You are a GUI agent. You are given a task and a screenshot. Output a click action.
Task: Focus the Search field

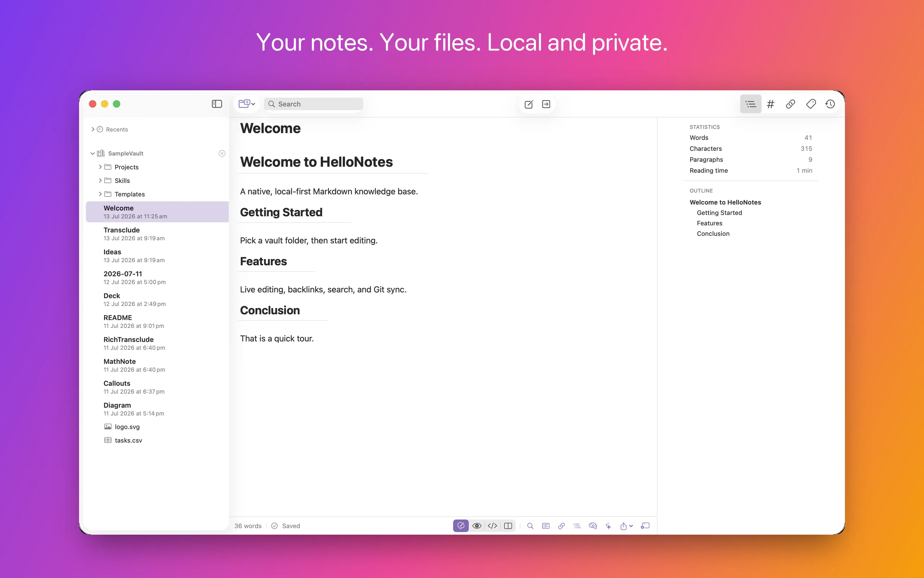click(x=313, y=104)
